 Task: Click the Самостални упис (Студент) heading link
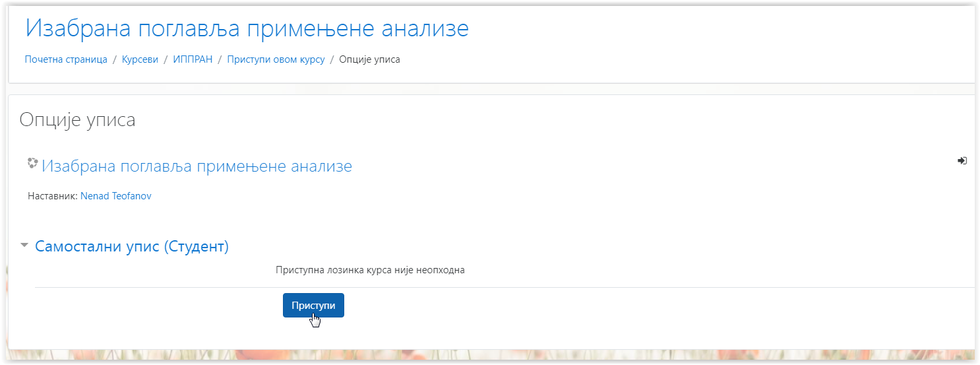[132, 246]
